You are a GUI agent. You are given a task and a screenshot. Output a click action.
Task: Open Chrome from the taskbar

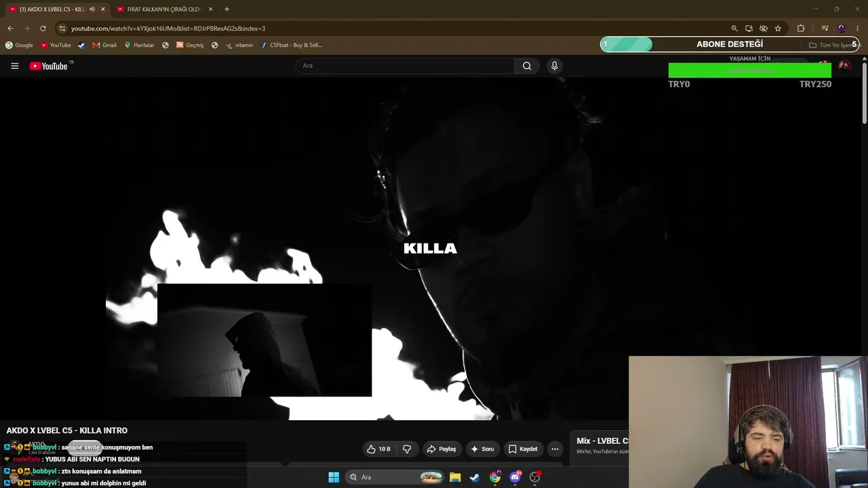[x=495, y=477]
